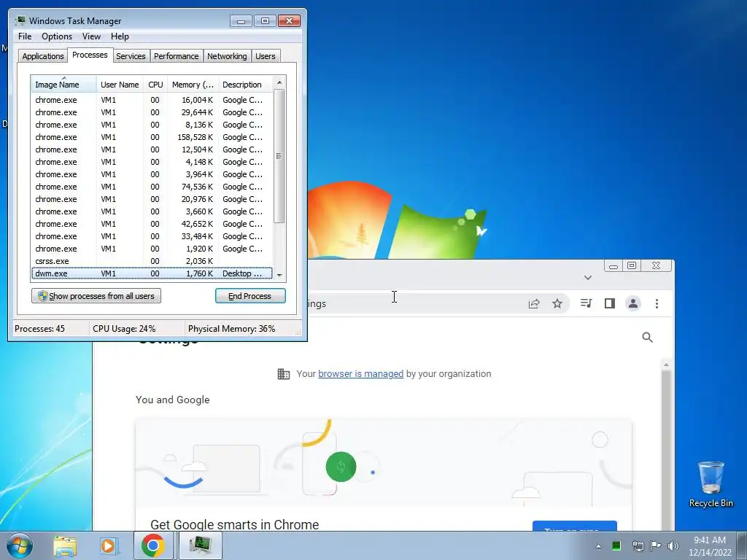Click the search settings magnifier icon
The width and height of the screenshot is (747, 560).
click(647, 338)
